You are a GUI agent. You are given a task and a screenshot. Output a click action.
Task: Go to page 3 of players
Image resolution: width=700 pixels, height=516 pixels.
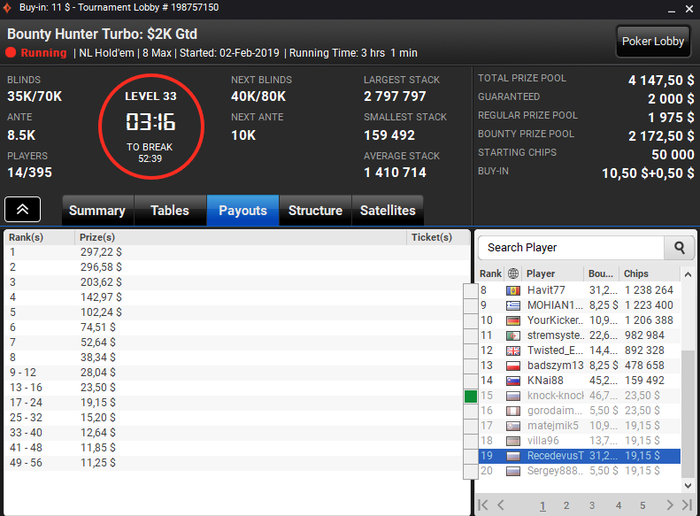(592, 505)
